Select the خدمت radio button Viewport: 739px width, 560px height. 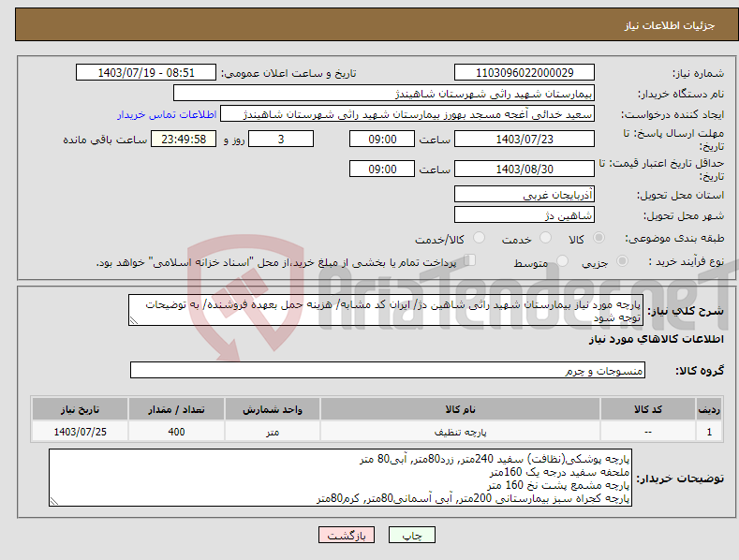coord(545,238)
